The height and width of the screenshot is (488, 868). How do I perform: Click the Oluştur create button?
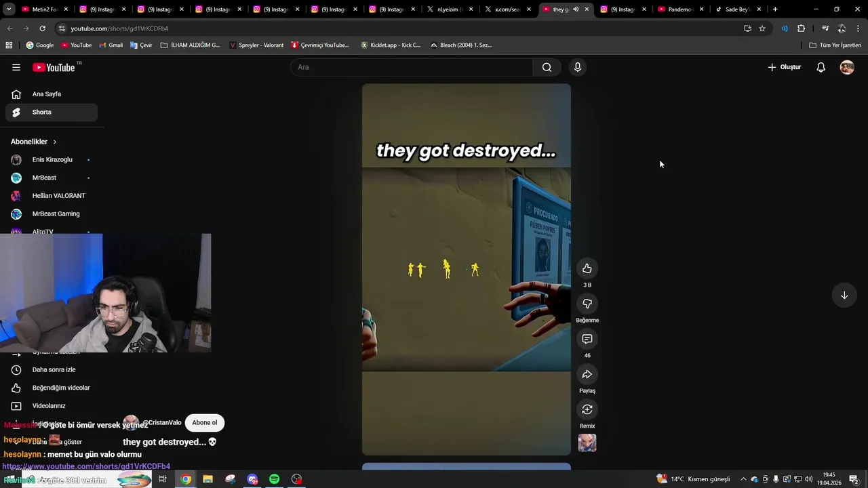point(785,67)
